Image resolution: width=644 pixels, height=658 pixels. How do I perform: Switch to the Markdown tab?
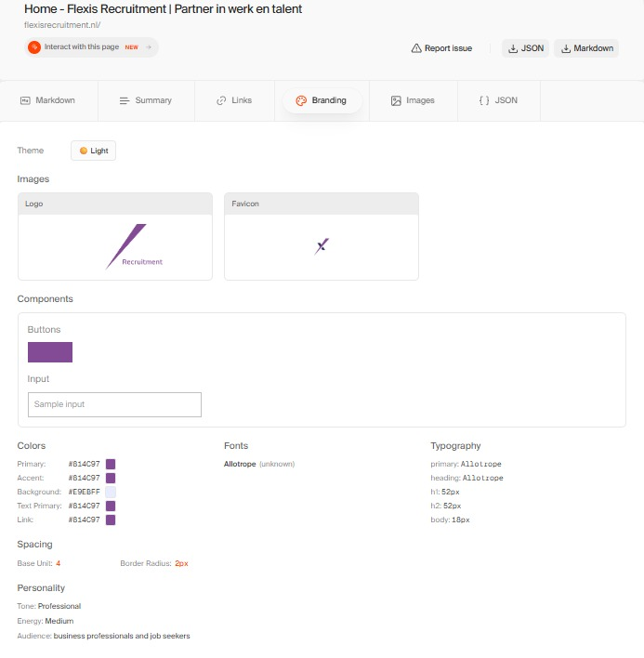point(47,100)
